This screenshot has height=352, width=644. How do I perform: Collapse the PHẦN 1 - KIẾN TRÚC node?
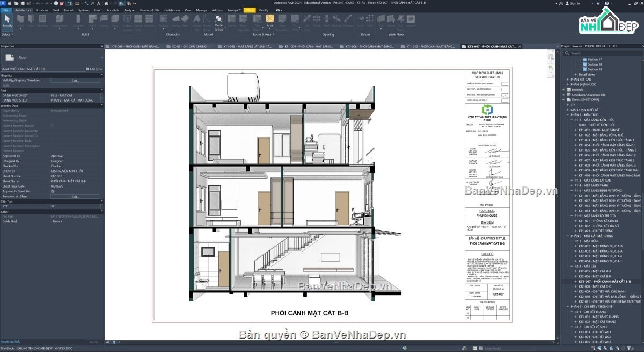[x=567, y=114]
